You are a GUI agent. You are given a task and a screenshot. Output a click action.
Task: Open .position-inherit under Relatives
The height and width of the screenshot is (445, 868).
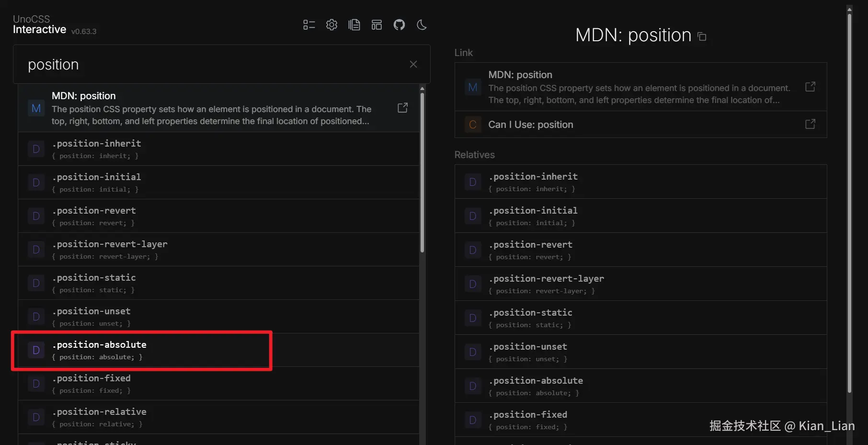(640, 182)
